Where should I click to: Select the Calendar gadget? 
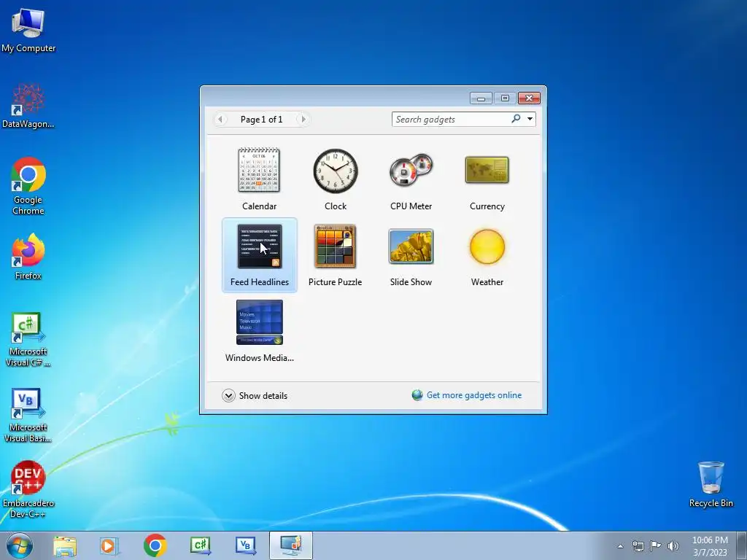coord(259,179)
